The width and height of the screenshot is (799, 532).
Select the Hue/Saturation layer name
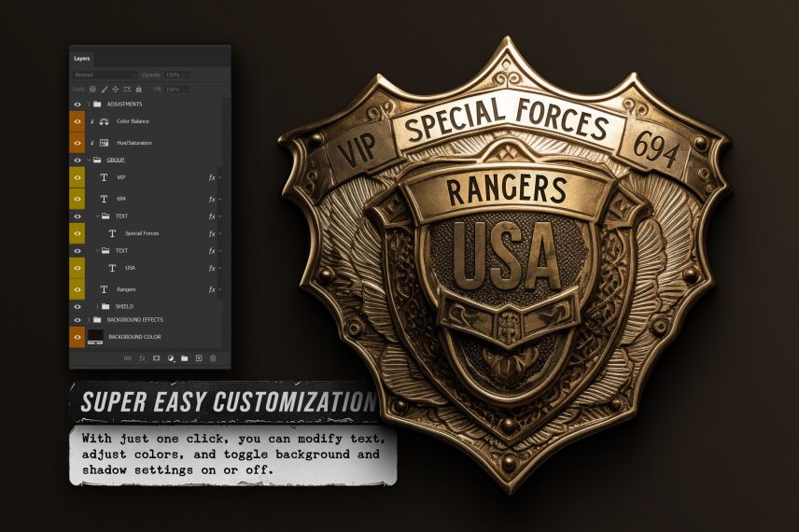pos(134,143)
